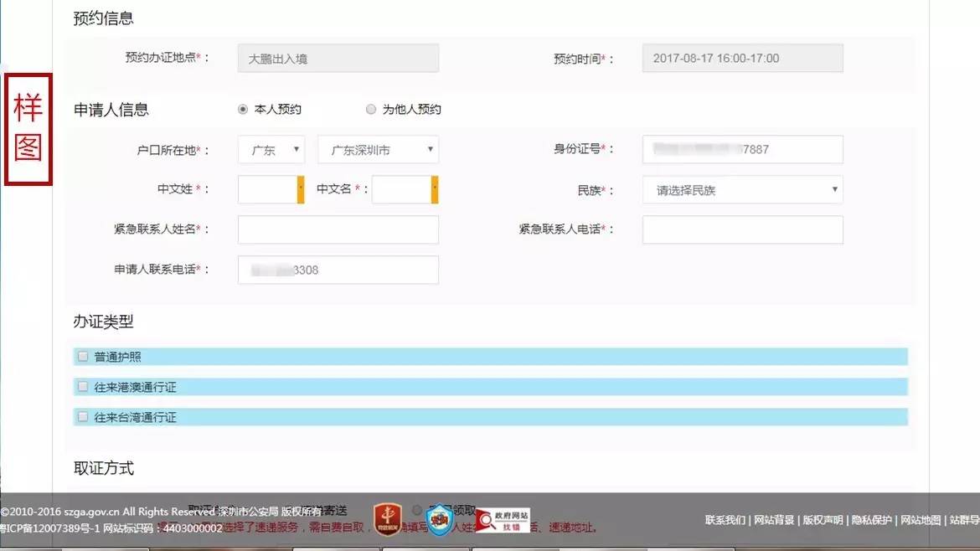Open the 版权声明 footer link
The height and width of the screenshot is (551, 980).
pyautogui.click(x=821, y=520)
